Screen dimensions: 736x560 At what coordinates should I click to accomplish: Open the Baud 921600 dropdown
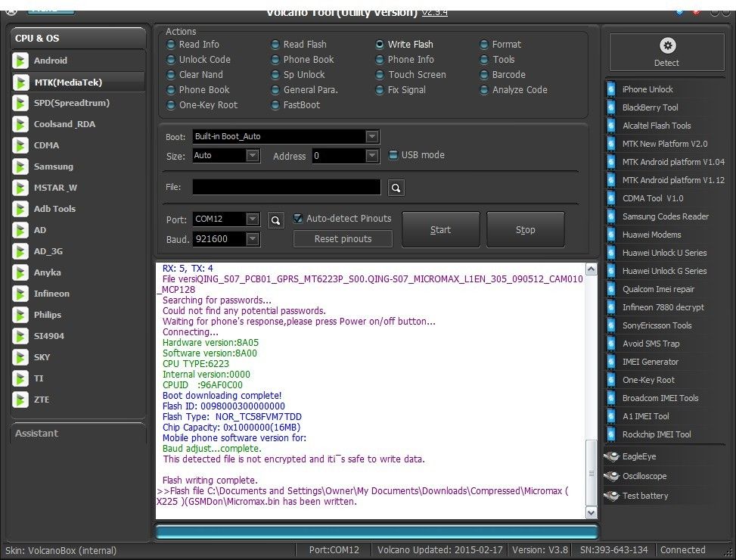(x=253, y=239)
